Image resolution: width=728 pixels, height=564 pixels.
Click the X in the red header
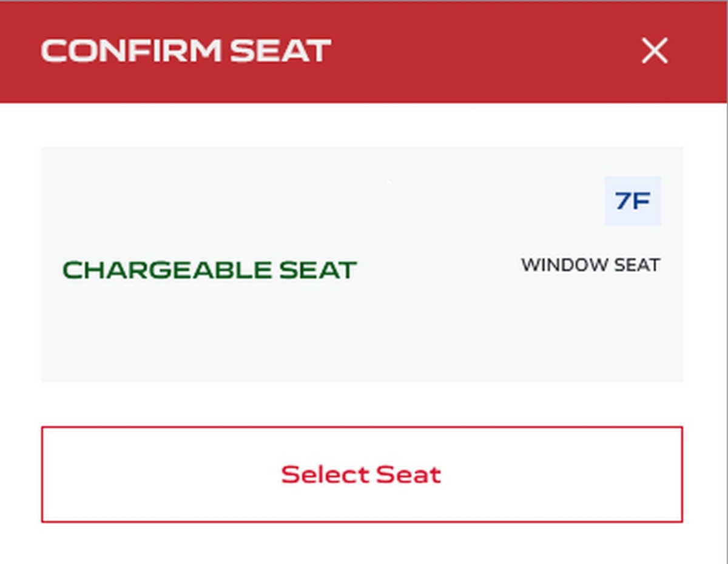tap(655, 51)
